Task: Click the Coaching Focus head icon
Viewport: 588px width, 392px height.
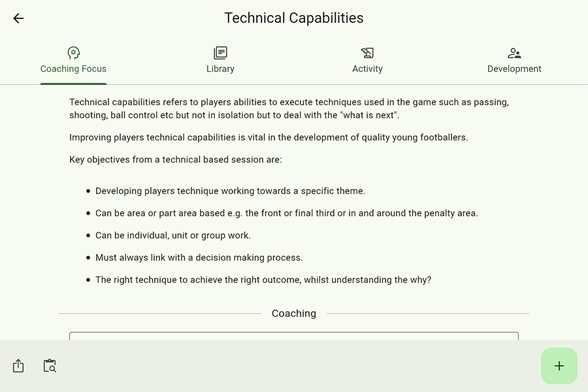Action: 73,53
